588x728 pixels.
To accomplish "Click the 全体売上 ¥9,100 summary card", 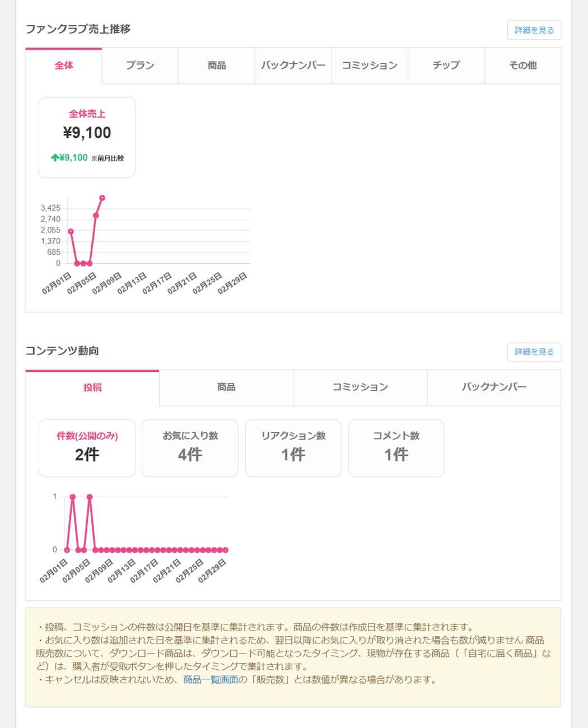I will click(87, 137).
